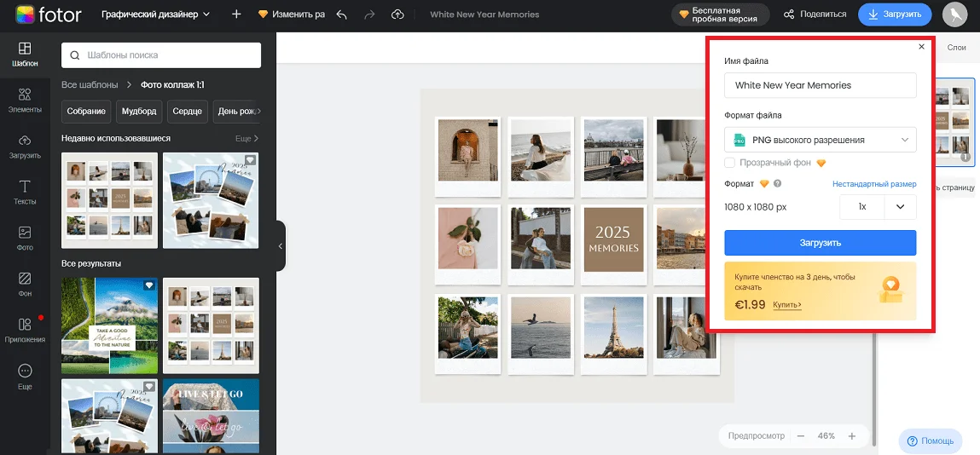980x455 pixels.
Task: Collapse the left template panel
Action: click(x=281, y=245)
